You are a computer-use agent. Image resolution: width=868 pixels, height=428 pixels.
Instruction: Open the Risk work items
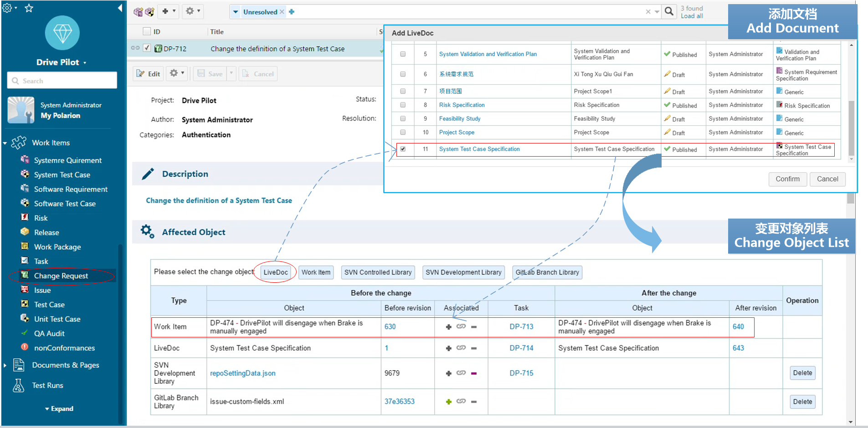tap(41, 218)
